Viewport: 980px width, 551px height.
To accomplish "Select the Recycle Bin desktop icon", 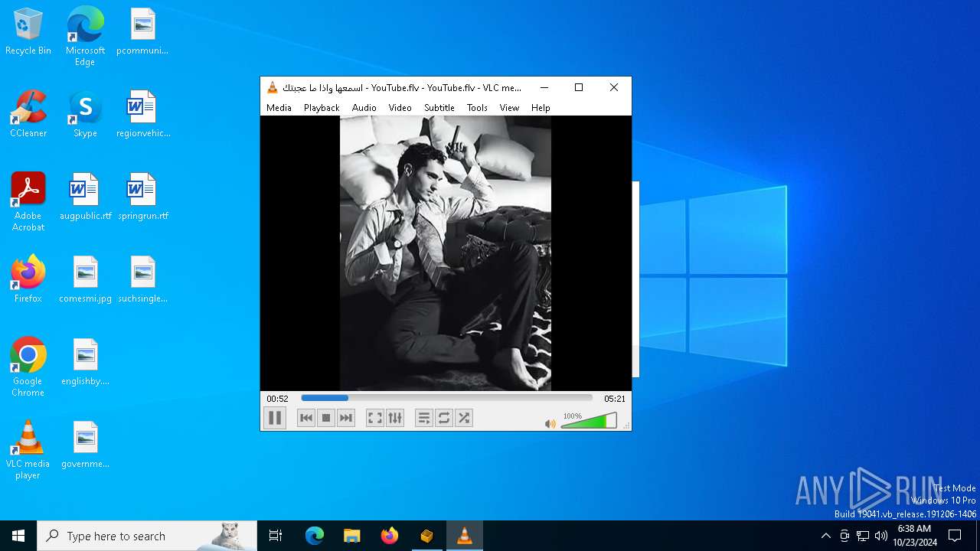I will [x=28, y=32].
